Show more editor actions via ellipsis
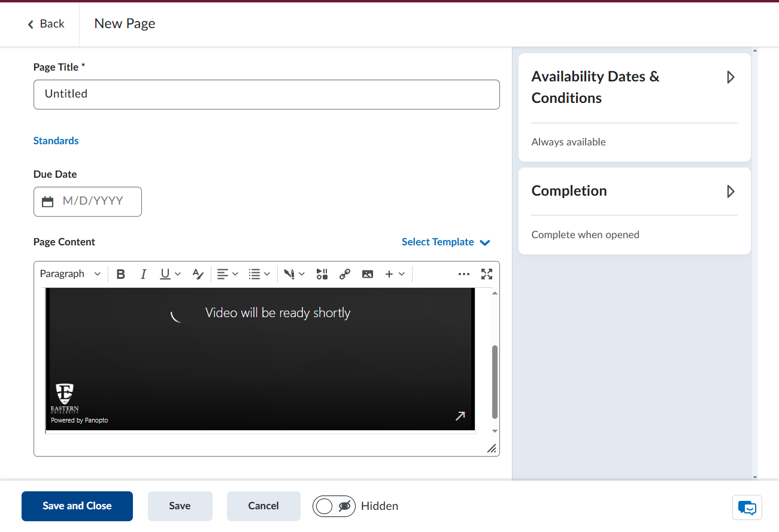The image size is (779, 532). [464, 274]
